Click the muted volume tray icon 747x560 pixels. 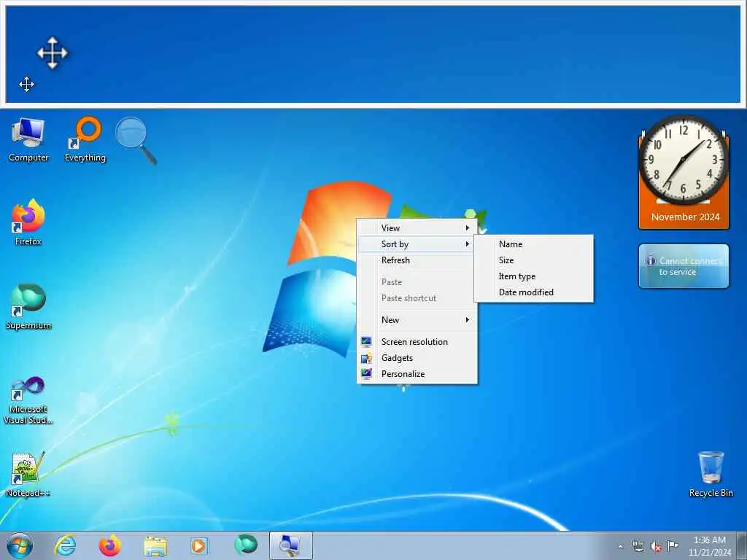(x=656, y=547)
